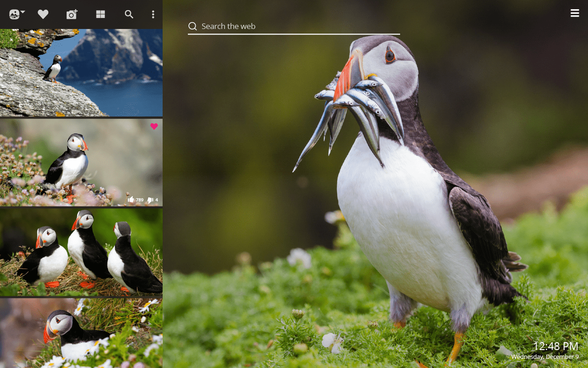Switch to grid view using the squares icon

click(x=100, y=14)
